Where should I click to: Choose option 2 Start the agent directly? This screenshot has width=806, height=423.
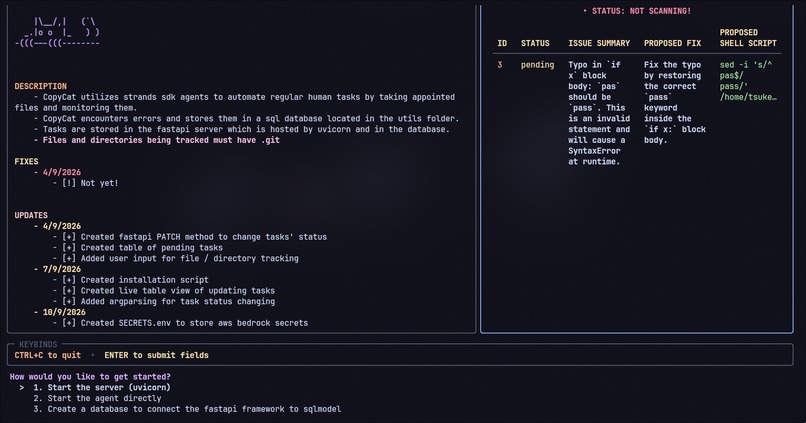[x=97, y=398]
